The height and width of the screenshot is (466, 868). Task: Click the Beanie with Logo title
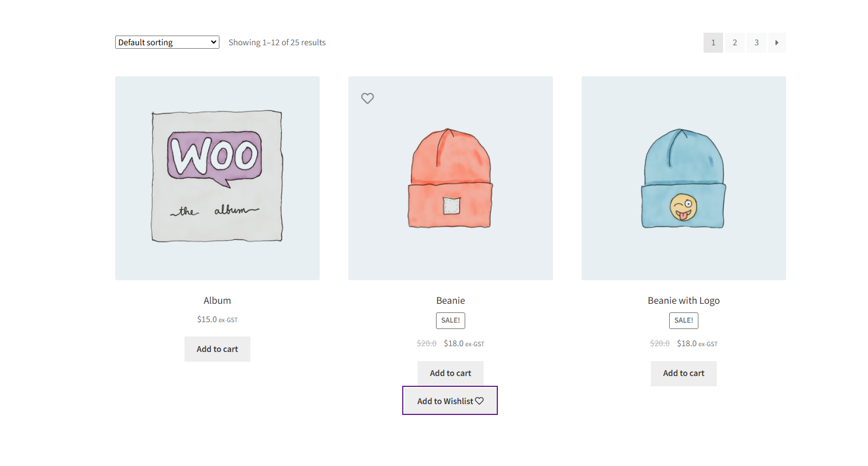coord(684,300)
